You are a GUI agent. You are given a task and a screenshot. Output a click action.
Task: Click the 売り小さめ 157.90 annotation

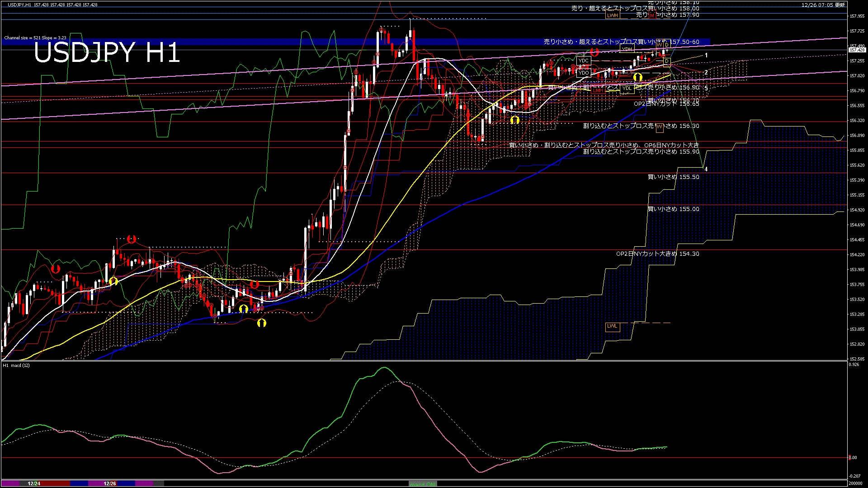(x=668, y=14)
